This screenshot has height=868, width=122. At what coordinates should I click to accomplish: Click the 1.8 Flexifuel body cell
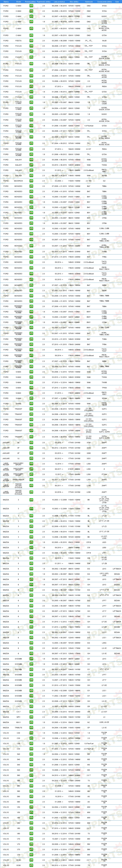pyautogui.click(x=89, y=126)
